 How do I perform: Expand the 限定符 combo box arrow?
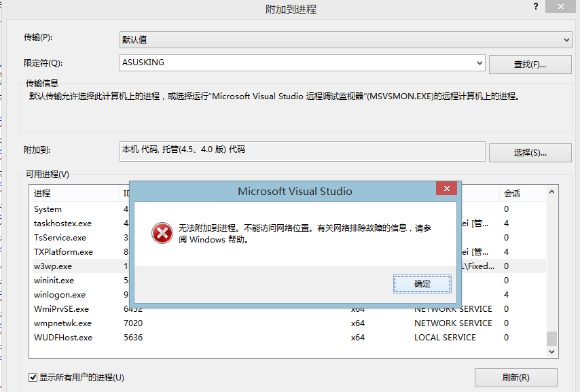coord(479,63)
